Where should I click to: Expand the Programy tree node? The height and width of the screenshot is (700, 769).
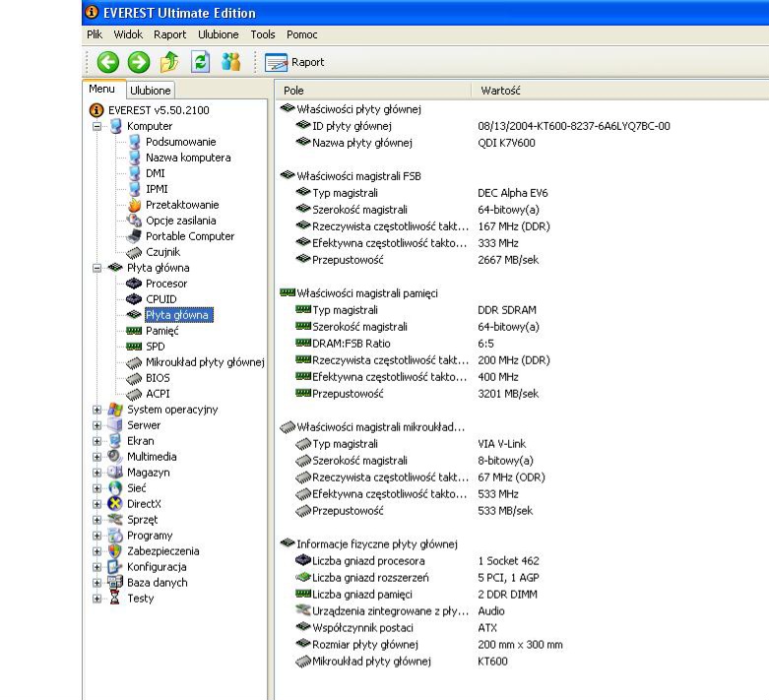coord(97,536)
